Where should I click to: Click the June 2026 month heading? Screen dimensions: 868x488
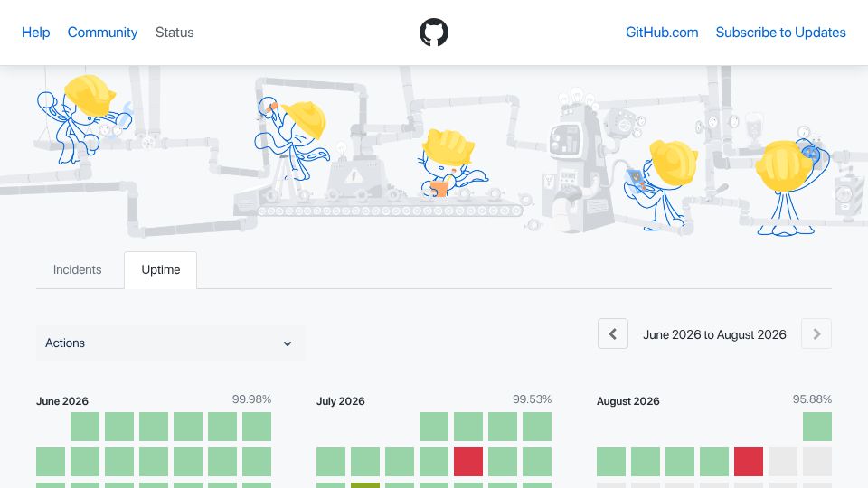(x=62, y=401)
